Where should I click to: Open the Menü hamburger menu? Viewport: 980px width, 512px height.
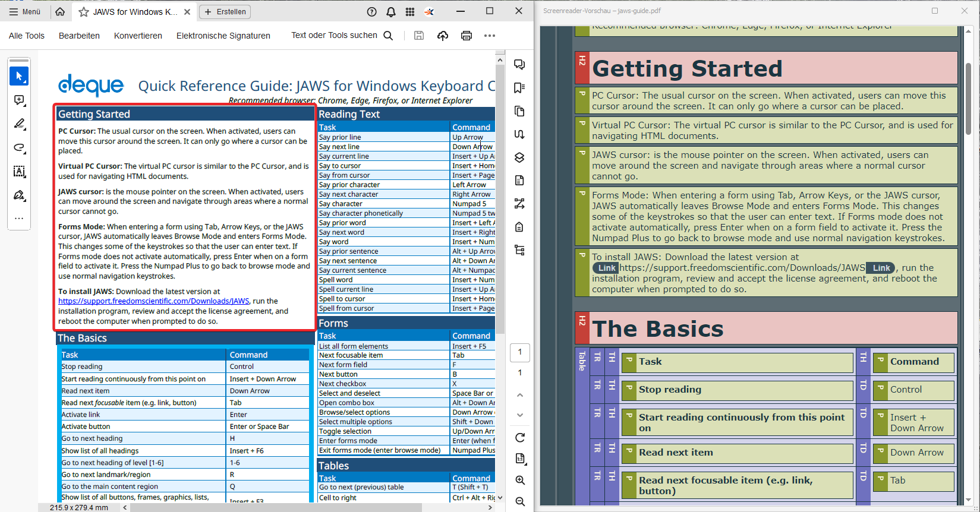click(25, 12)
